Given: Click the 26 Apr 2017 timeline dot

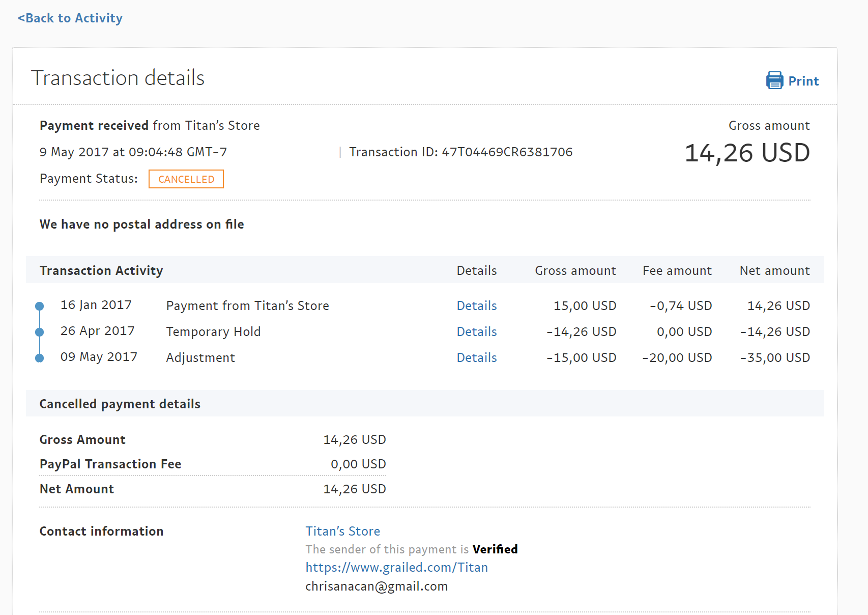Looking at the screenshot, I should pos(39,332).
